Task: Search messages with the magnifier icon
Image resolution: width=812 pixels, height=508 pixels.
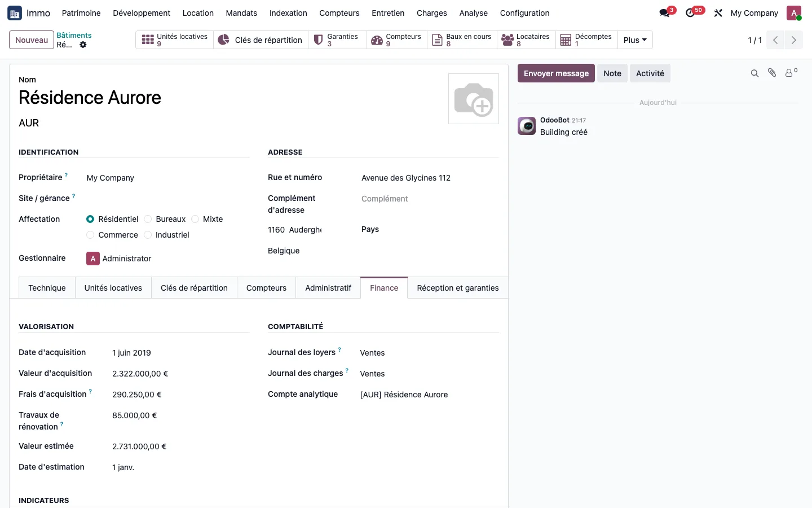Action: [x=754, y=73]
